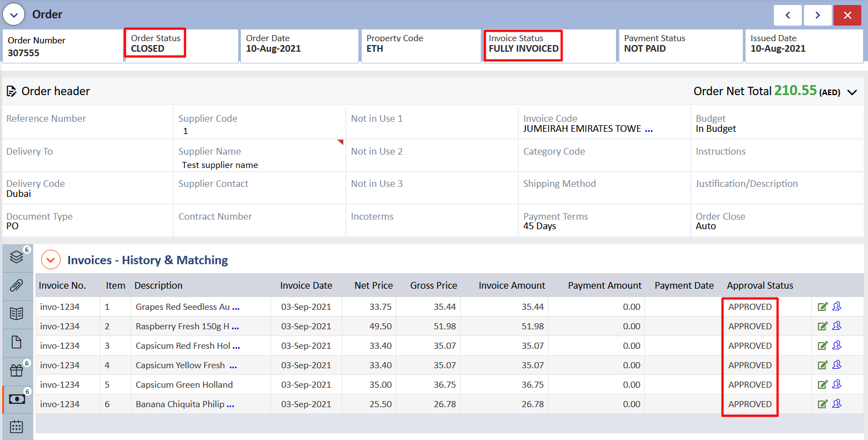Open the open-book sidebar icon

point(17,313)
